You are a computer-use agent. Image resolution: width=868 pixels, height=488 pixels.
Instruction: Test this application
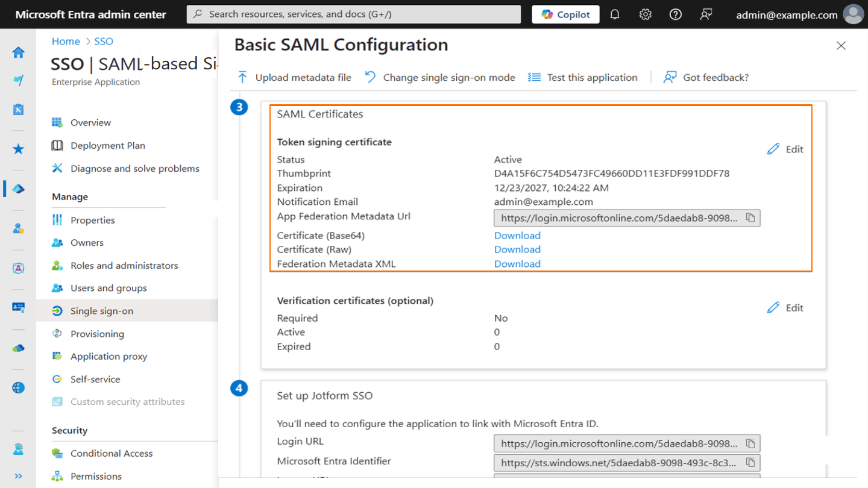(x=582, y=77)
